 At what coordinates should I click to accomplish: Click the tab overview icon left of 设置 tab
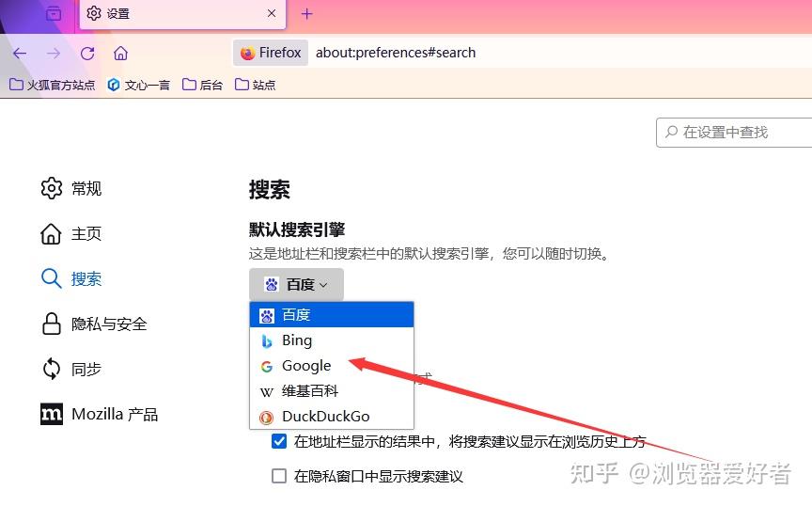(54, 13)
